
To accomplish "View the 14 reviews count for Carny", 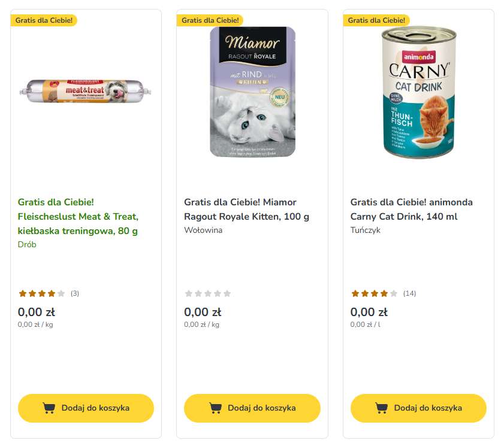I will pyautogui.click(x=409, y=293).
